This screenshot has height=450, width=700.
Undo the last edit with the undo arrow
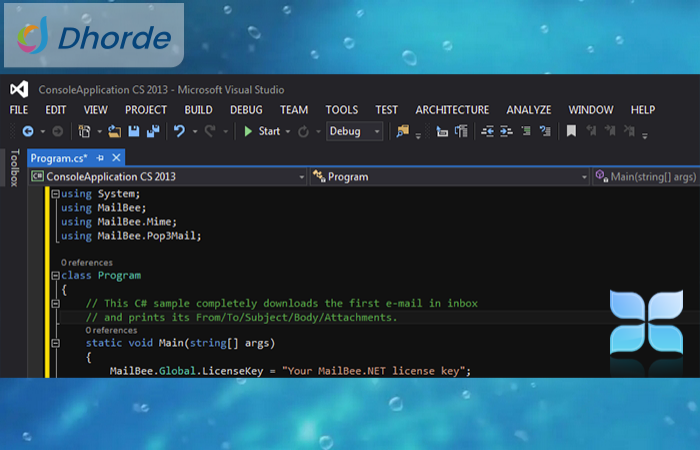click(179, 131)
